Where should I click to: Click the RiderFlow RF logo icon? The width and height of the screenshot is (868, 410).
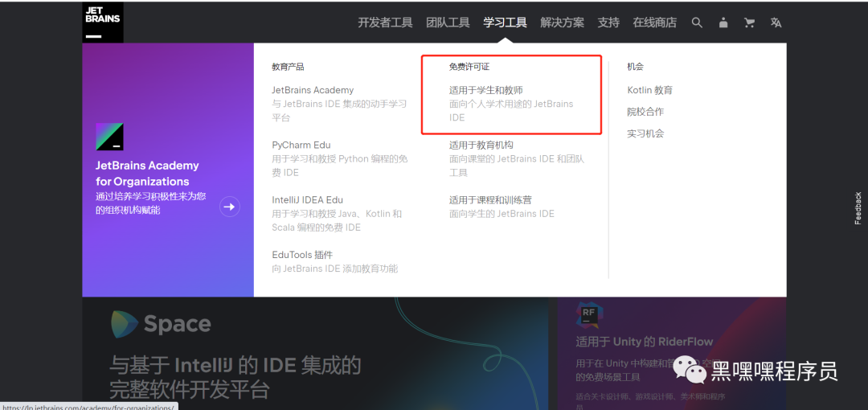[589, 315]
